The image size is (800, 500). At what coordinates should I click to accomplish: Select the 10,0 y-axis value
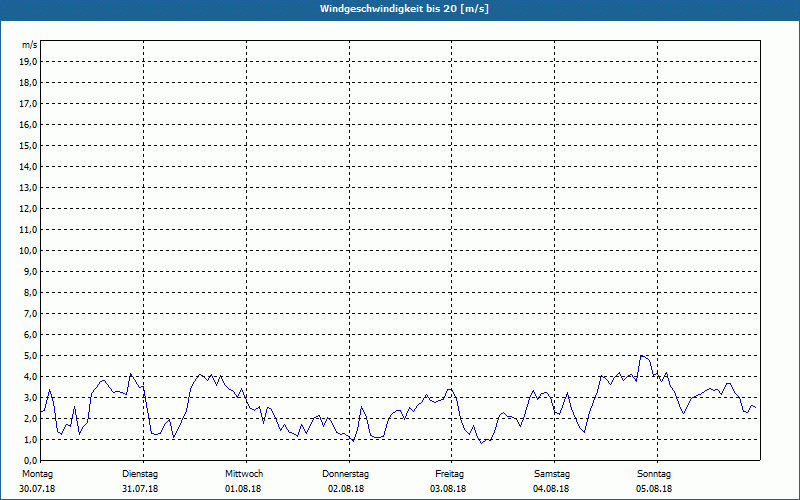coord(28,251)
